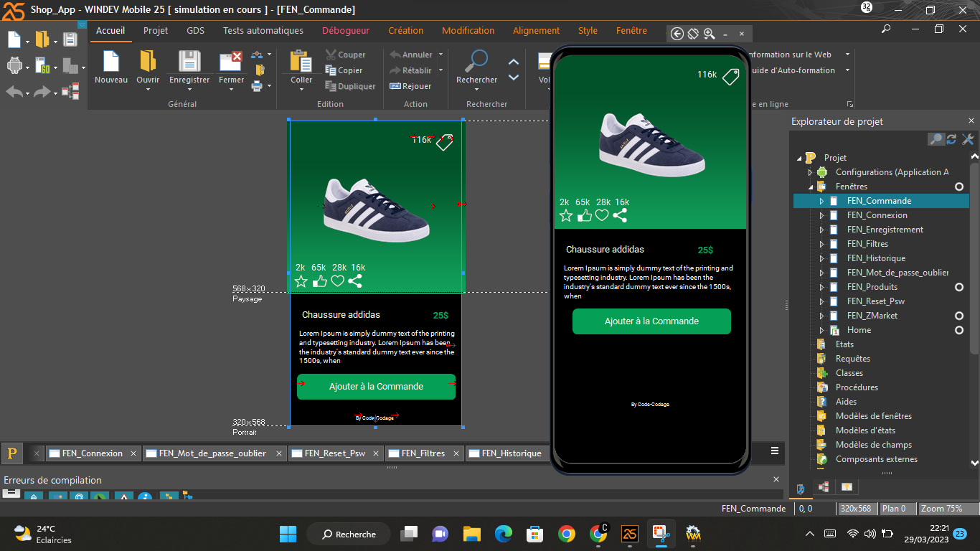The height and width of the screenshot is (551, 980).
Task: Click the Enregistrer floppy disk icon
Action: tap(189, 62)
